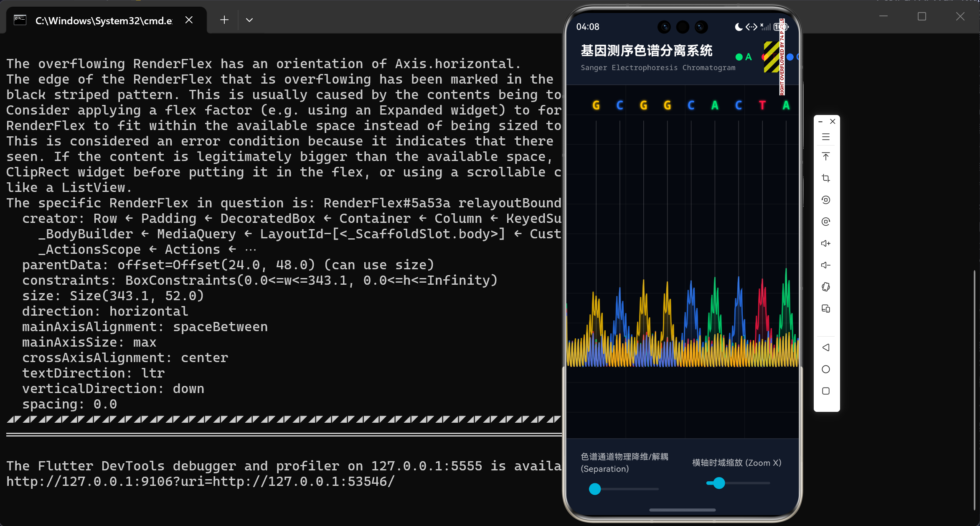Open the terminal profile dropdown arrow
The height and width of the screenshot is (526, 980).
(249, 20)
